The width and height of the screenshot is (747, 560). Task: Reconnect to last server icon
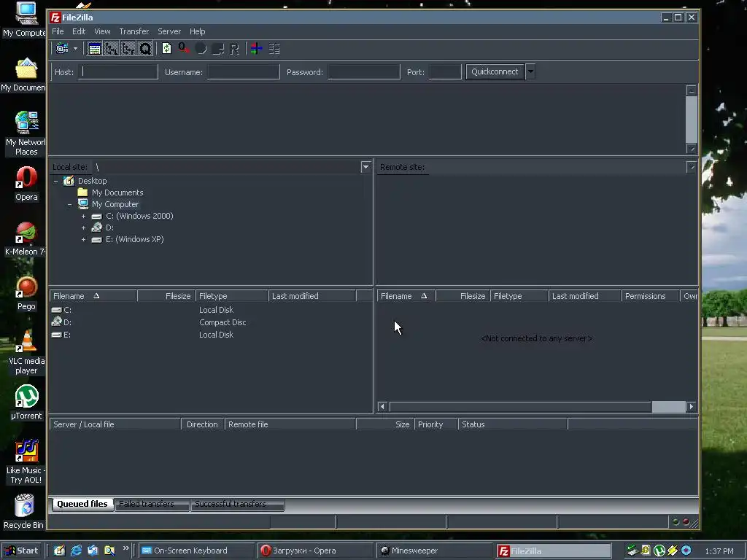coord(234,49)
